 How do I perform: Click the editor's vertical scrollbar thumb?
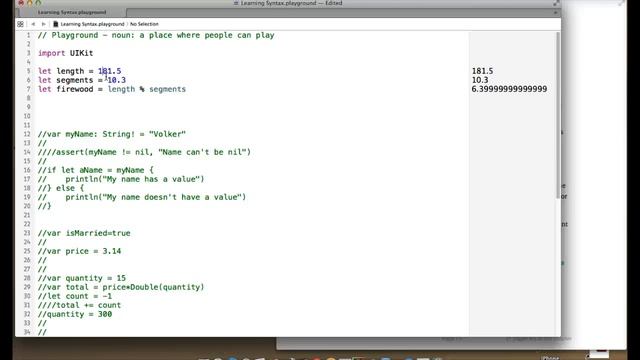(558, 116)
